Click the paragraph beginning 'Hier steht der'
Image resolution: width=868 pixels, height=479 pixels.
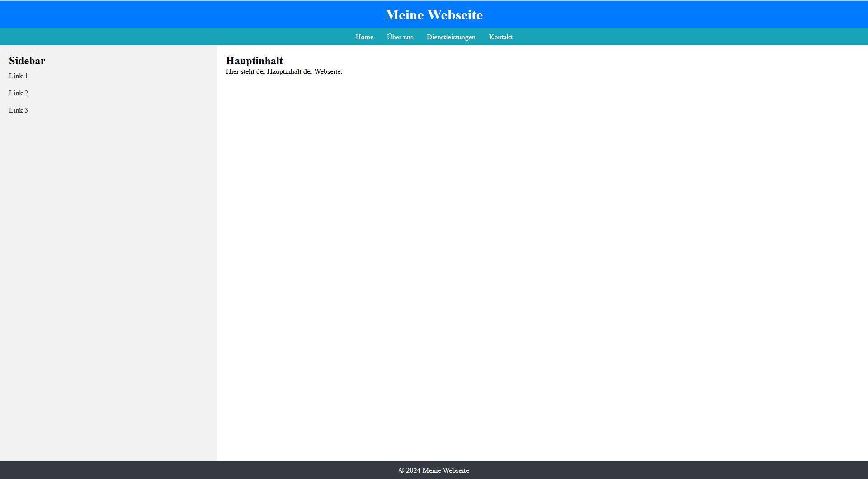click(271, 72)
